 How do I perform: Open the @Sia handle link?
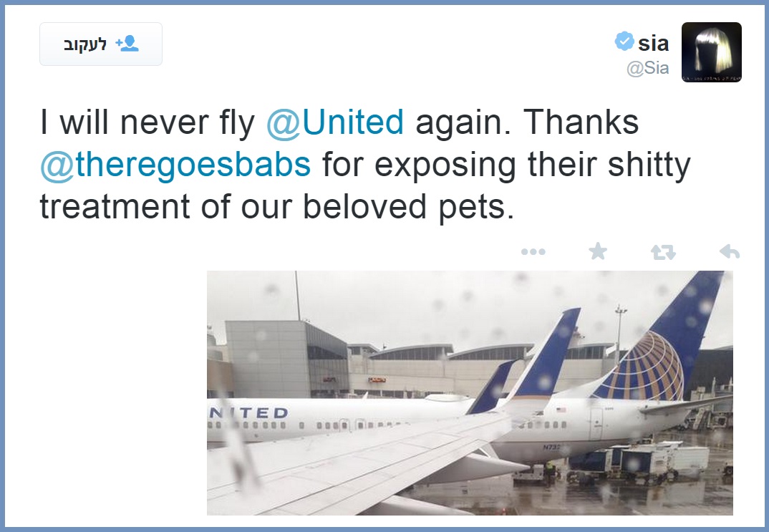(647, 69)
